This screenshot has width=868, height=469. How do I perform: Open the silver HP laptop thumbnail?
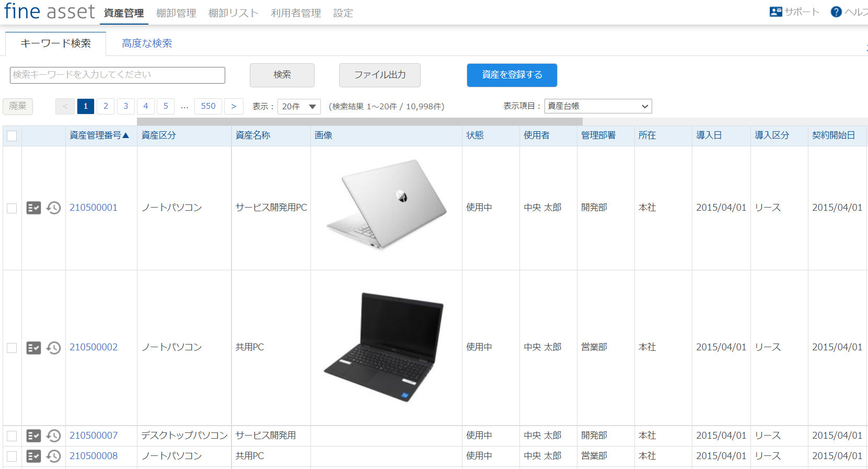[x=386, y=204]
